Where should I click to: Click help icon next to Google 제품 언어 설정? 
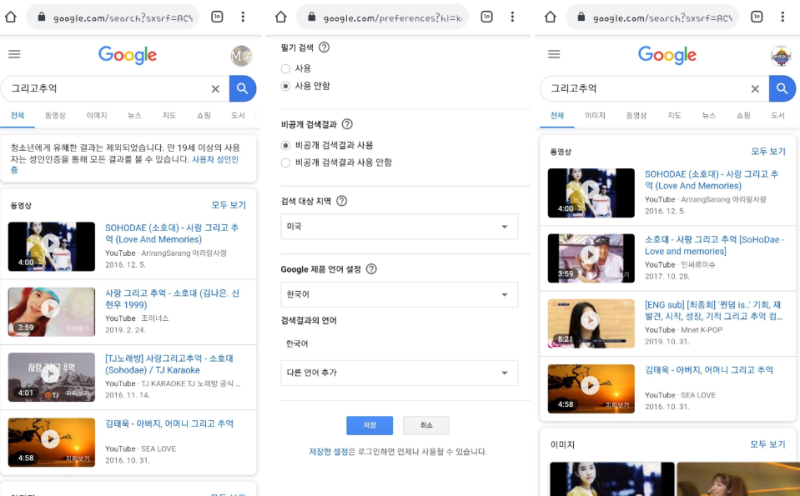[x=371, y=269]
